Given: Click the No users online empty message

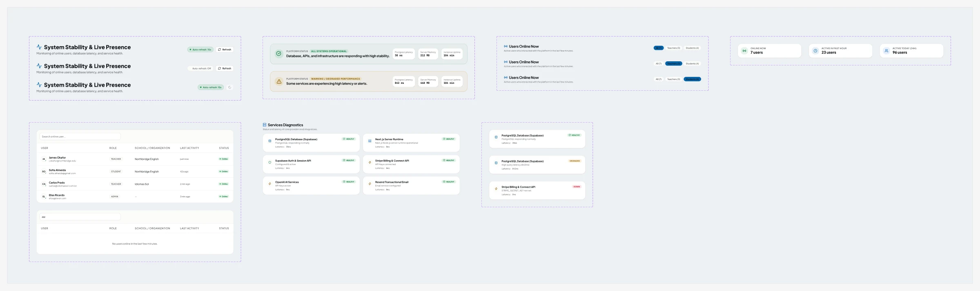Looking at the screenshot, I should point(135,244).
